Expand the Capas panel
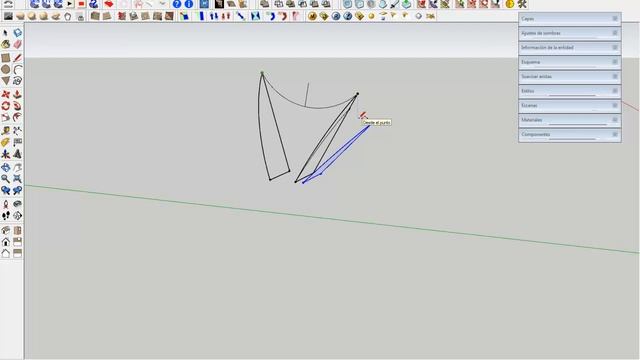Viewport: 640px width, 360px height. [570, 19]
